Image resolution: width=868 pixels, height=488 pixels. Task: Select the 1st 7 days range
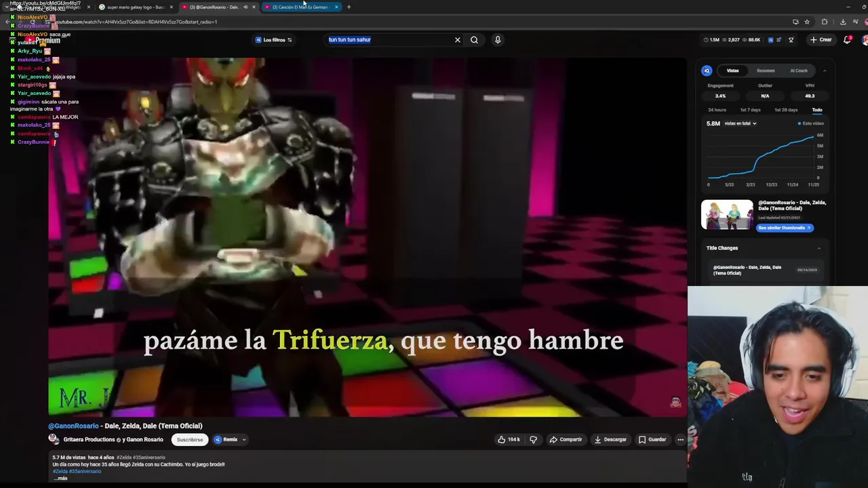pos(750,110)
